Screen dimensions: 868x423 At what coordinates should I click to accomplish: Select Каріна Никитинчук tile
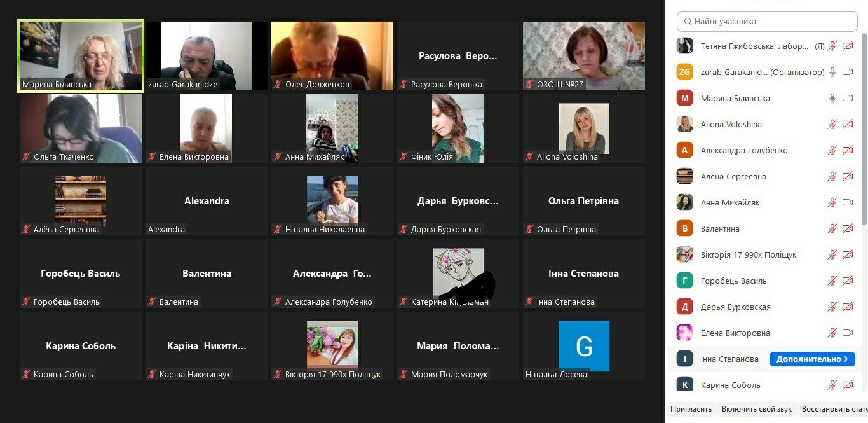click(207, 346)
